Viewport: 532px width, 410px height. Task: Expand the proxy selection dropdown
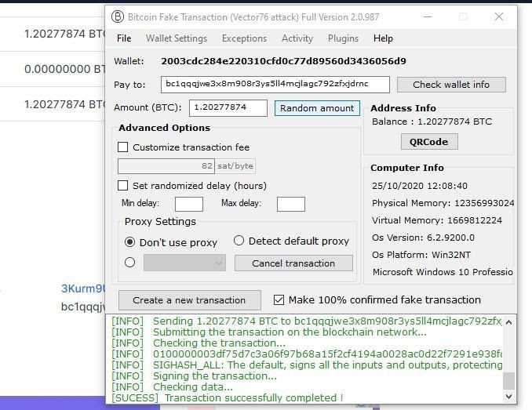click(x=184, y=263)
